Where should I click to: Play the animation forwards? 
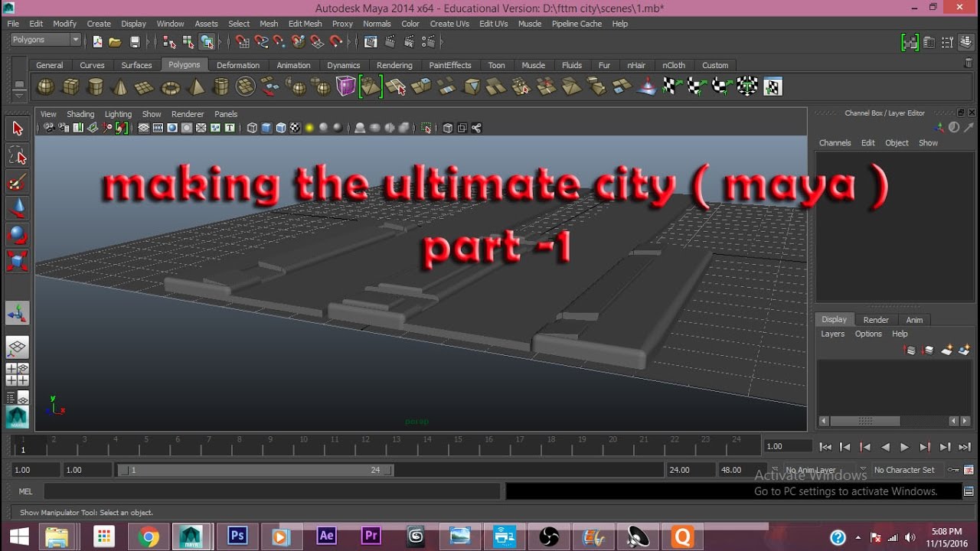905,447
